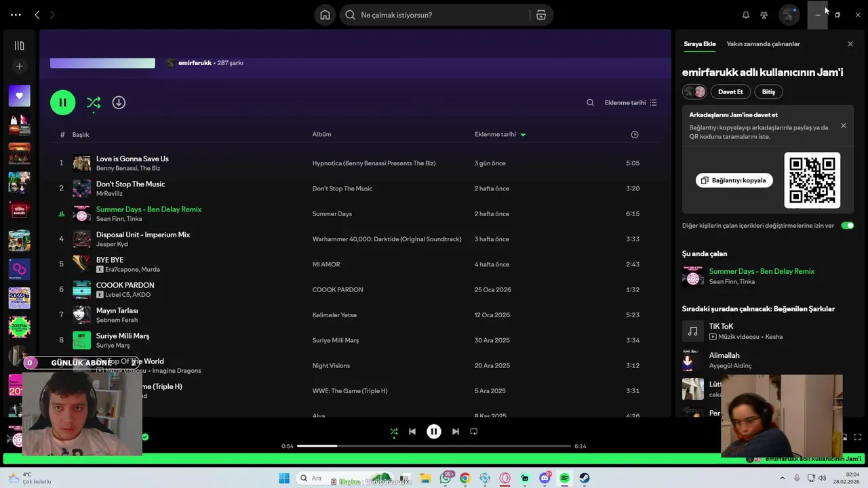The height and width of the screenshot is (488, 868).
Task: Open Hypnotica album link
Action: 374,163
